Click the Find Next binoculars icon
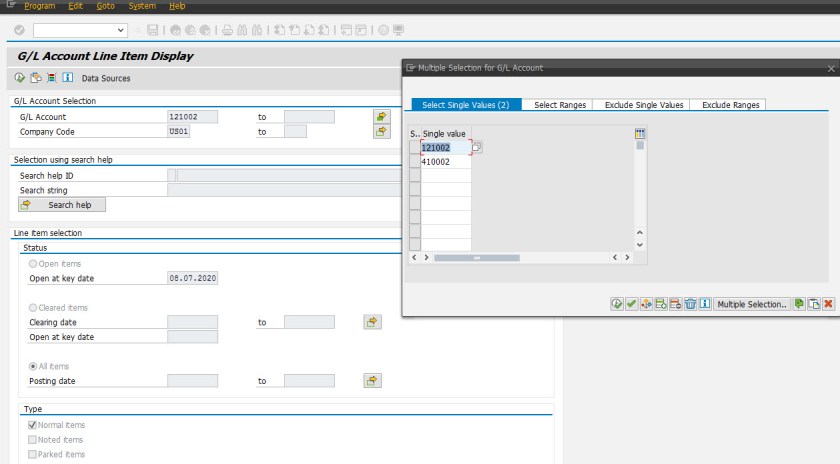 (x=257, y=30)
